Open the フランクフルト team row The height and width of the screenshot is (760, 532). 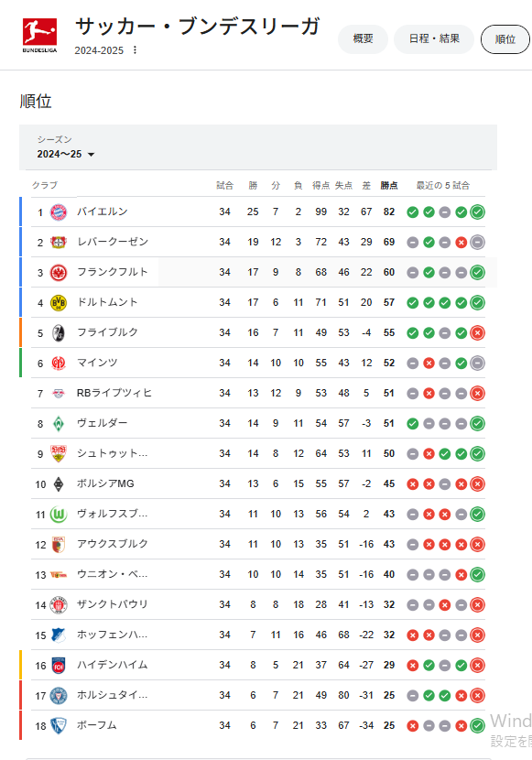pyautogui.click(x=258, y=272)
